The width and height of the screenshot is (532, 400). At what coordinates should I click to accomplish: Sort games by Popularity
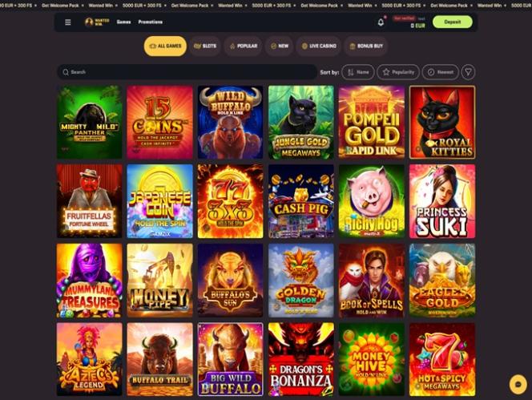[x=398, y=72]
